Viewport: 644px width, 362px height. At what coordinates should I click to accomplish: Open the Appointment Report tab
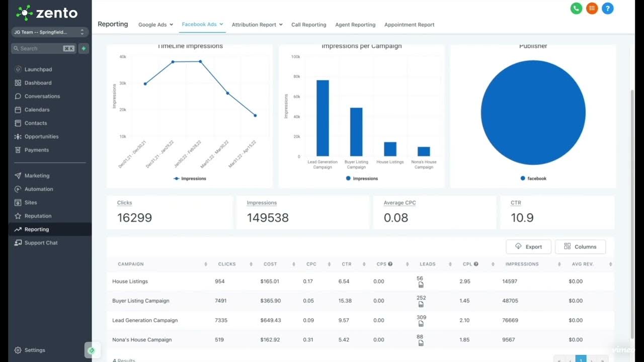pos(409,25)
